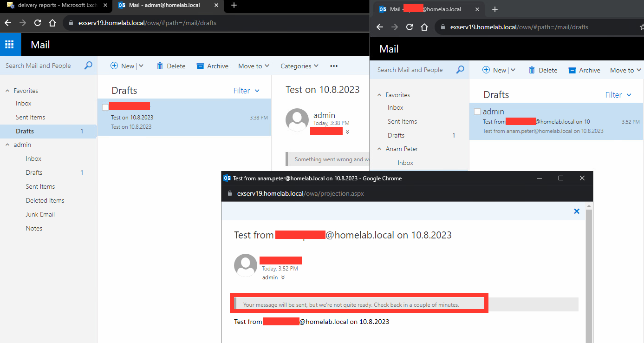Open Notes folder
Image resolution: width=644 pixels, height=343 pixels.
34,228
